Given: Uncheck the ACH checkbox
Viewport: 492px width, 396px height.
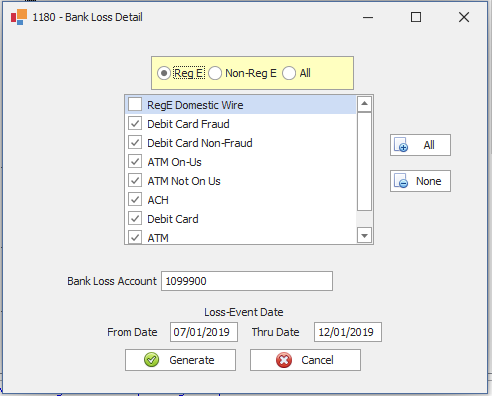Looking at the screenshot, I should (135, 200).
